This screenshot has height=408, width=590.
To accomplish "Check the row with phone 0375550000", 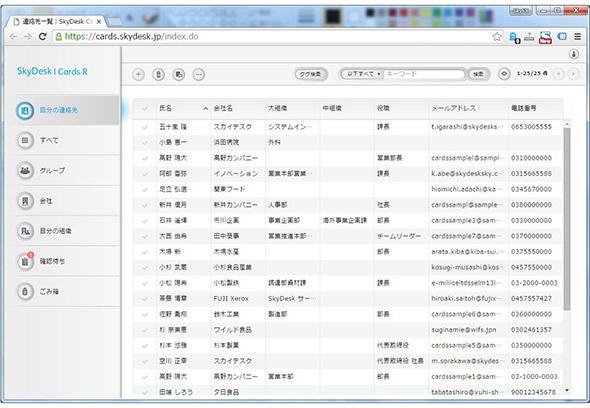I will (x=144, y=252).
